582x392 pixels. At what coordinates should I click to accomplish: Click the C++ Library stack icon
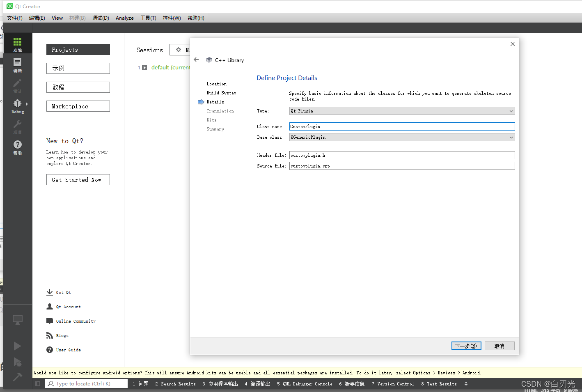[x=209, y=60]
